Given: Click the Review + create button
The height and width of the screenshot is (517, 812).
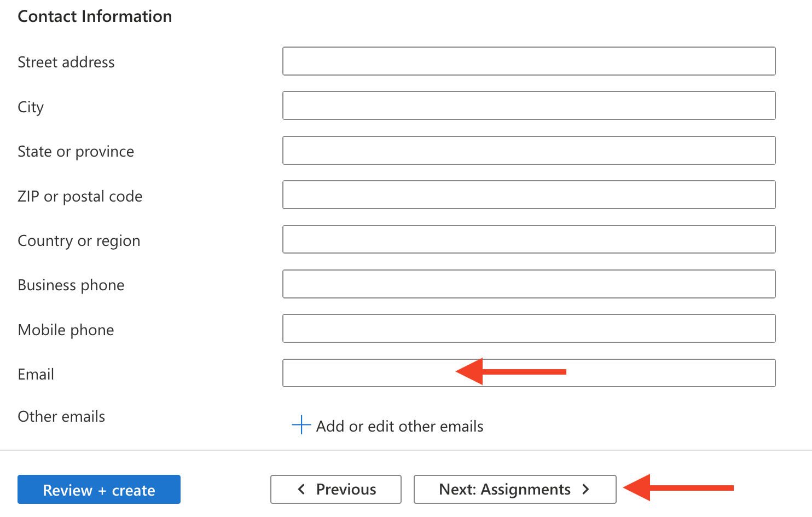Looking at the screenshot, I should point(99,490).
